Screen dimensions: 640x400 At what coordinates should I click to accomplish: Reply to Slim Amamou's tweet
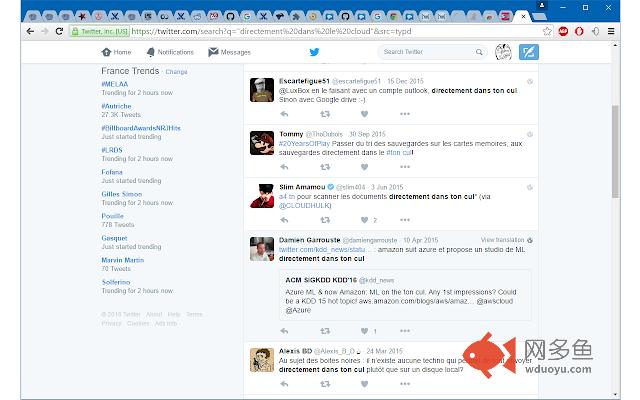(x=284, y=220)
